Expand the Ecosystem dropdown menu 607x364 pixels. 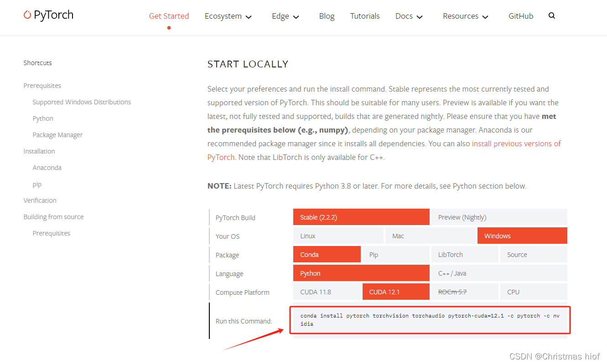coord(228,16)
